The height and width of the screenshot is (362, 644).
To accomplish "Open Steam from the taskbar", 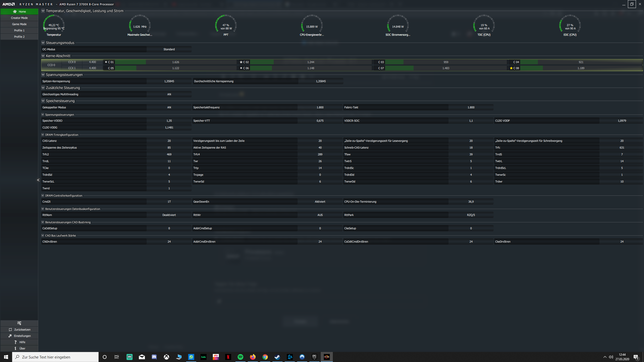I will point(277,357).
